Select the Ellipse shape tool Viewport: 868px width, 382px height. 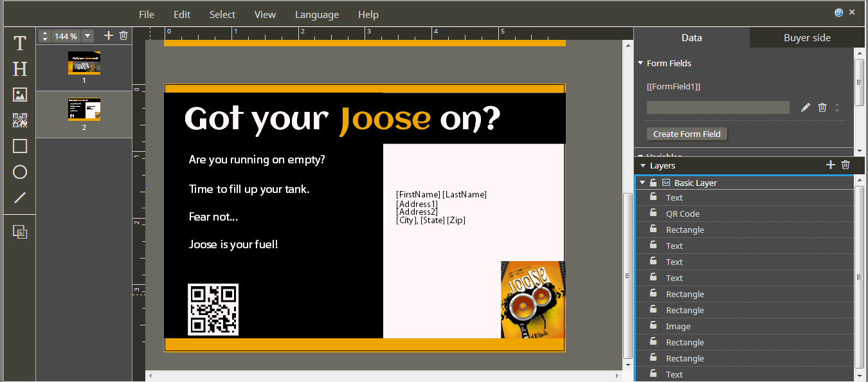pyautogui.click(x=20, y=172)
